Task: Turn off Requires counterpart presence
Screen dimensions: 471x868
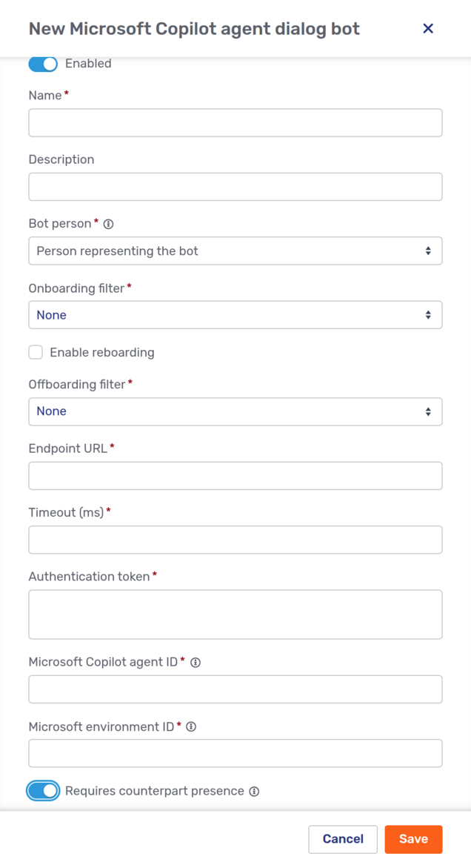Action: pos(42,791)
